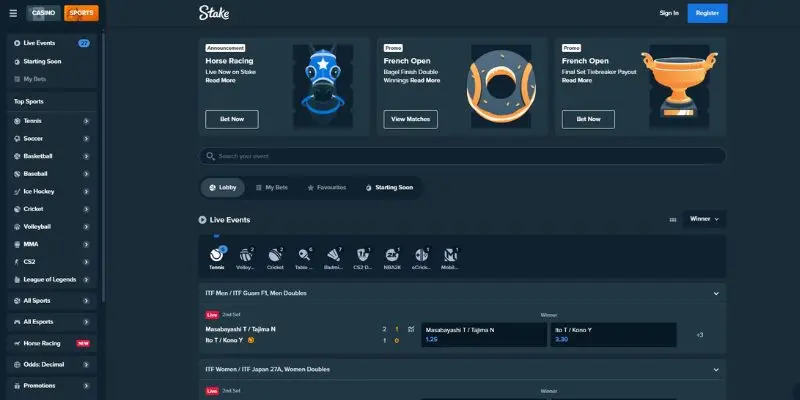The width and height of the screenshot is (800, 400).
Task: Click the Sign In link
Action: (669, 13)
